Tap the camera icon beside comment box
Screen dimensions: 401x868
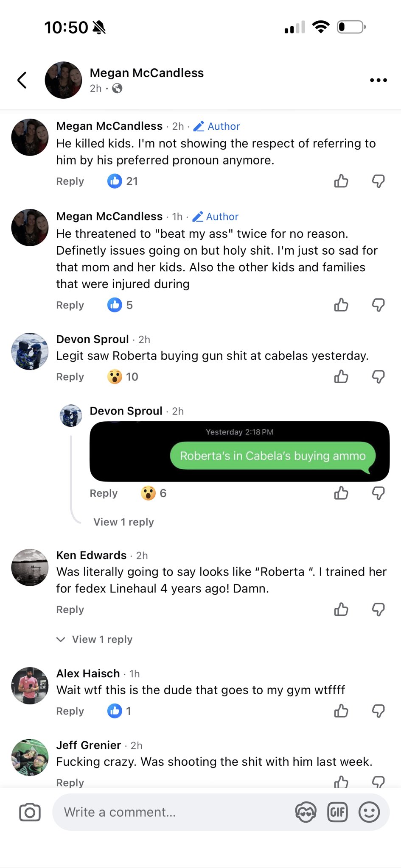point(30,812)
